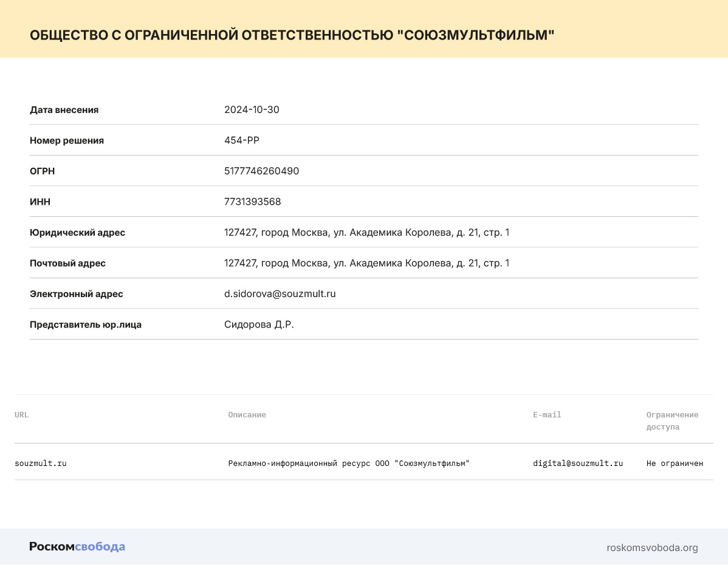Click the Не ограничен status cell
The height and width of the screenshot is (565, 728).
pos(675,463)
